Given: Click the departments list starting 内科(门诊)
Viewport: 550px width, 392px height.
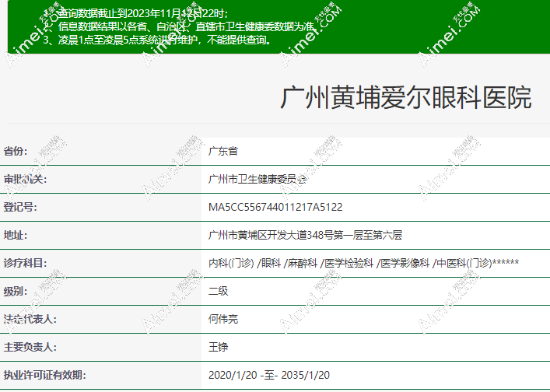Looking at the screenshot, I should click(364, 263).
